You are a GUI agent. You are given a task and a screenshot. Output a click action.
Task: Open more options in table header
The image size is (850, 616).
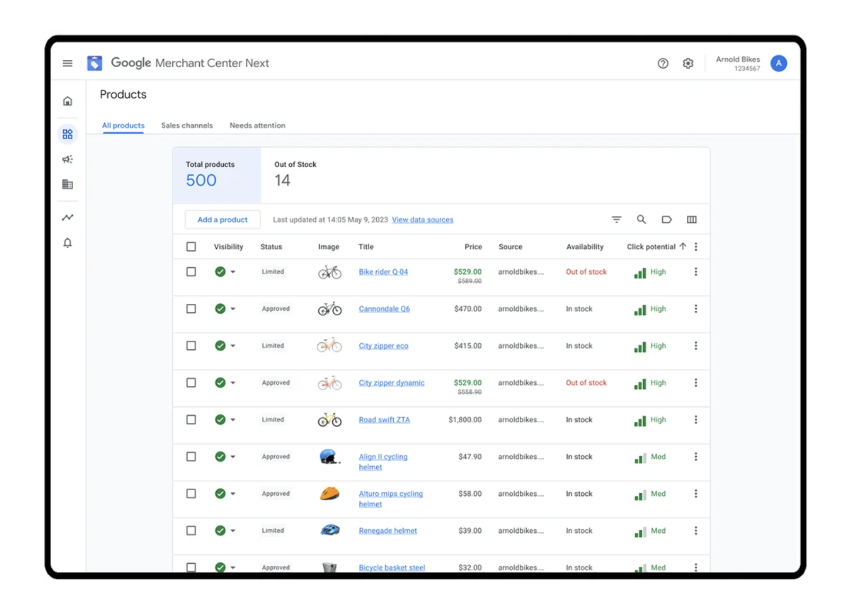[x=696, y=247]
